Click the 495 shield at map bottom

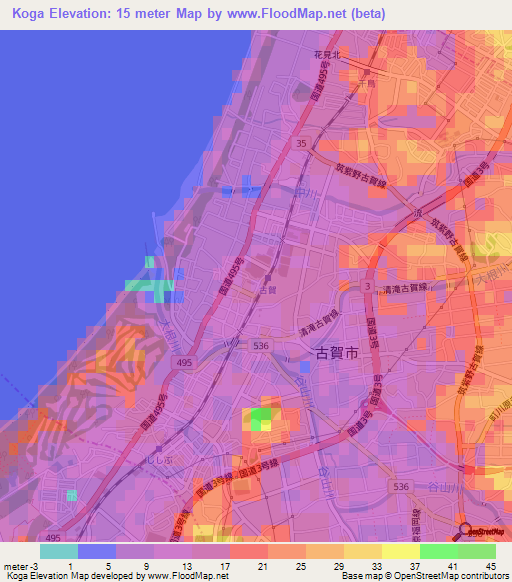(x=53, y=537)
